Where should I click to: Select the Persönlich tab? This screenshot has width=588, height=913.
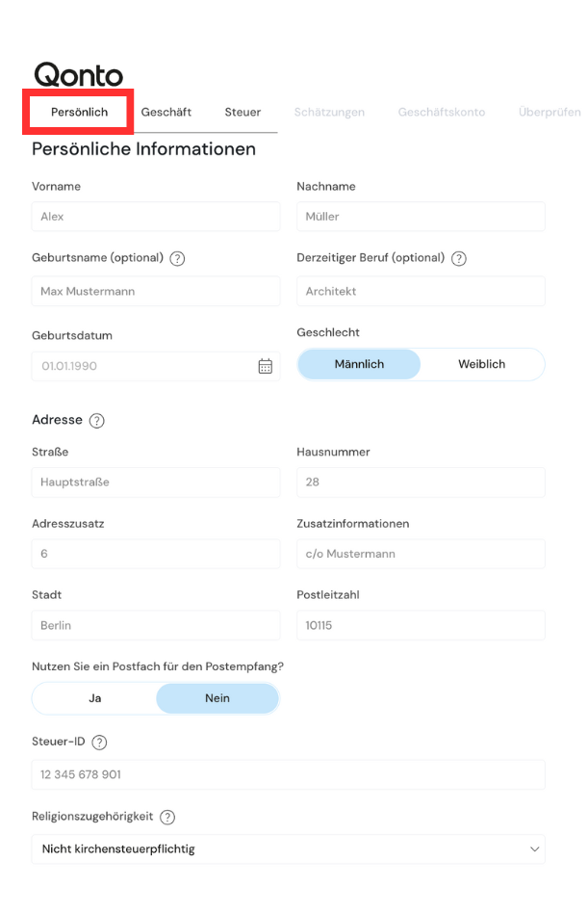tap(79, 112)
